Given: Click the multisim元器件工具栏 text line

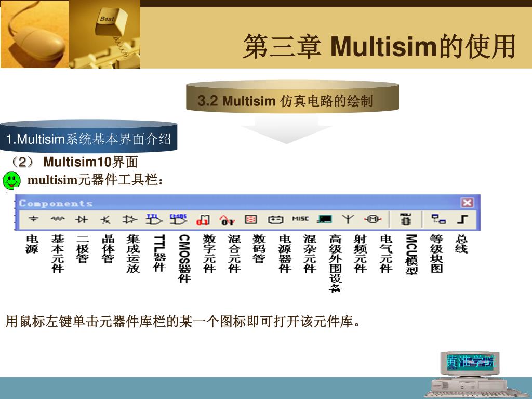Looking at the screenshot, I should (96, 180).
